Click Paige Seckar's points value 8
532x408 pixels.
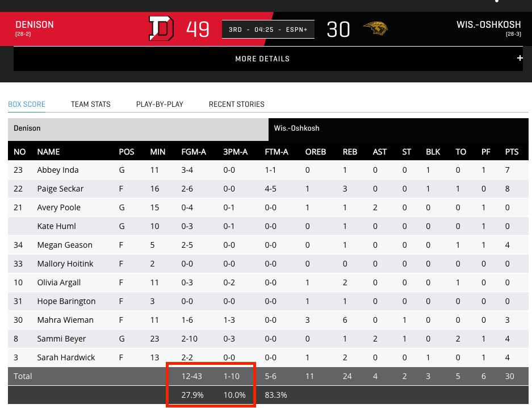tap(507, 189)
